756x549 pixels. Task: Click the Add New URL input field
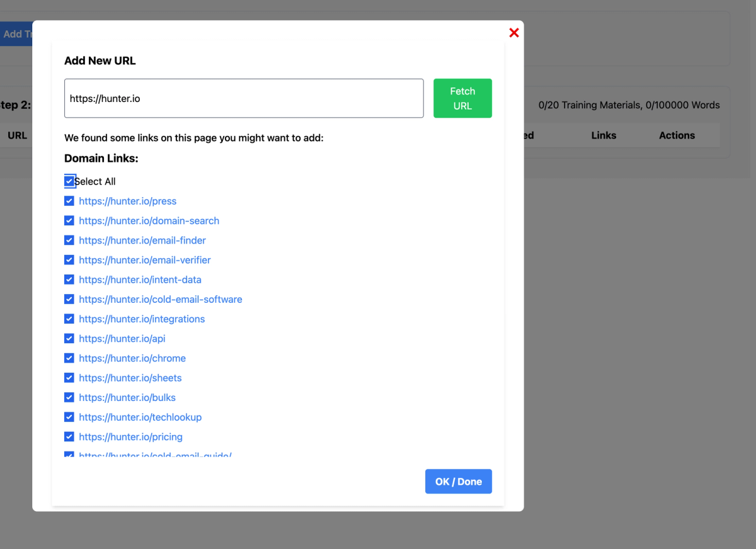(244, 98)
